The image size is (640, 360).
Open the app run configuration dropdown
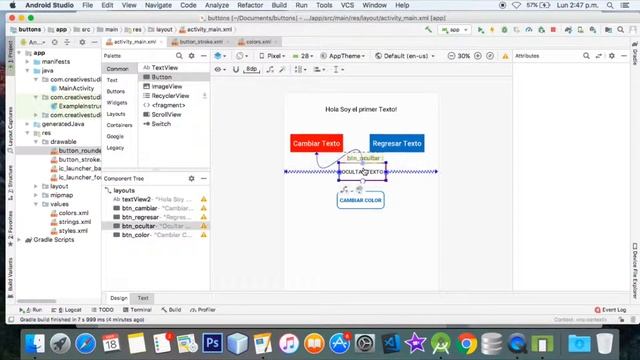coord(454,30)
